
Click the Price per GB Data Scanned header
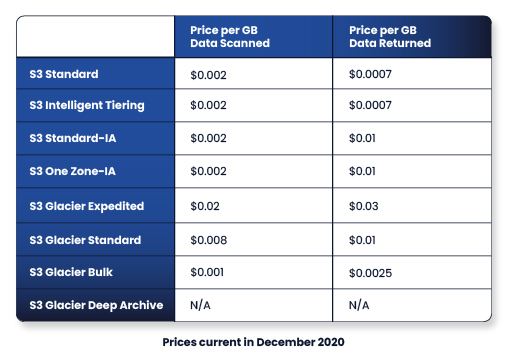point(230,37)
